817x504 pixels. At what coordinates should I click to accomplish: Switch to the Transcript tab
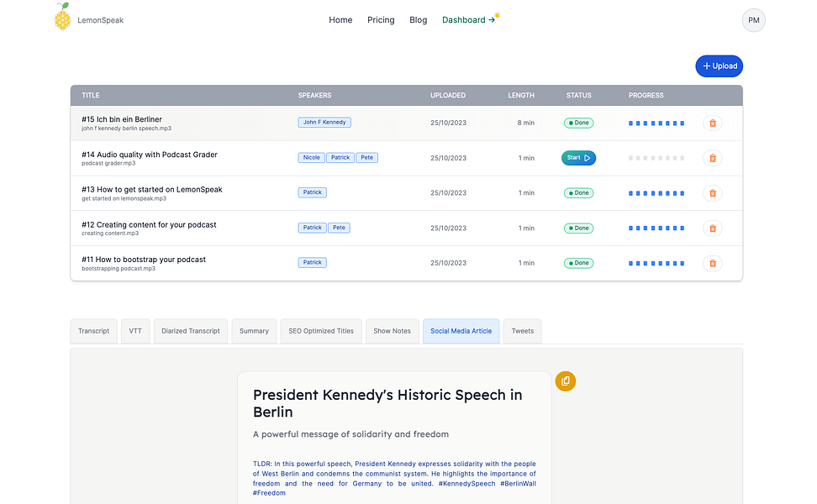(94, 331)
